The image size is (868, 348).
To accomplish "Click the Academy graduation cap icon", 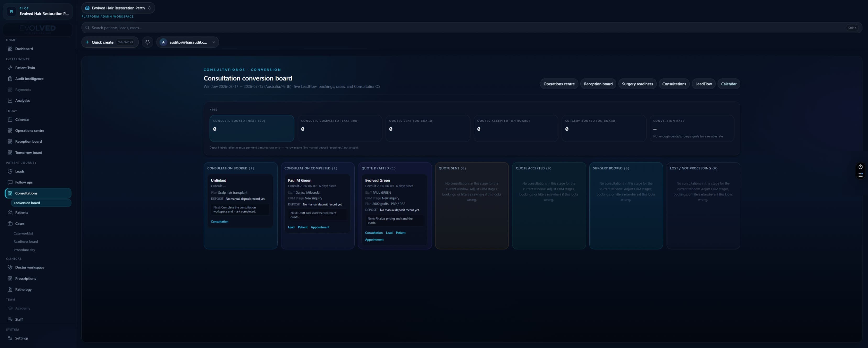I will click(x=10, y=308).
